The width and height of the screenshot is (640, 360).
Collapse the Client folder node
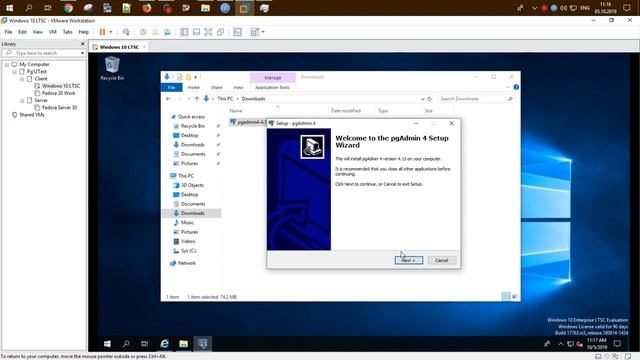pyautogui.click(x=22, y=79)
